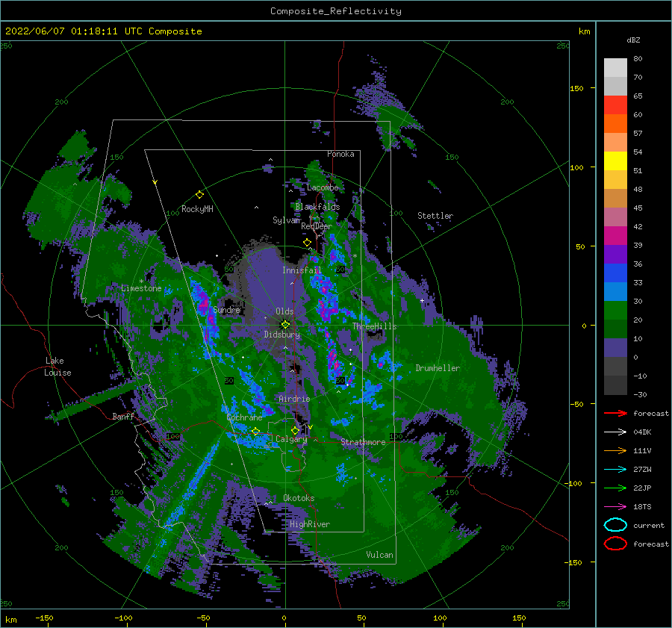Click the red forecast oval icon
This screenshot has height=628, width=672.
coord(615,544)
